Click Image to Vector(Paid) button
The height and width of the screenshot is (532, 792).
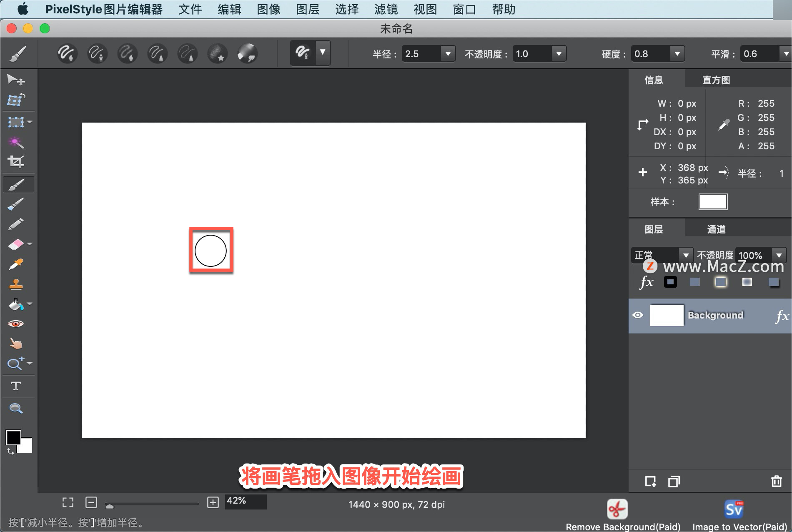733,509
